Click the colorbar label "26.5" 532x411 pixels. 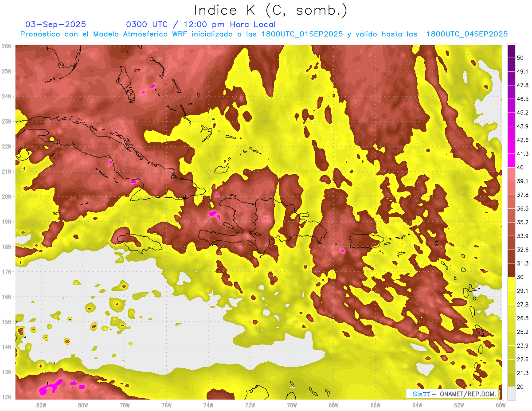tap(523, 318)
